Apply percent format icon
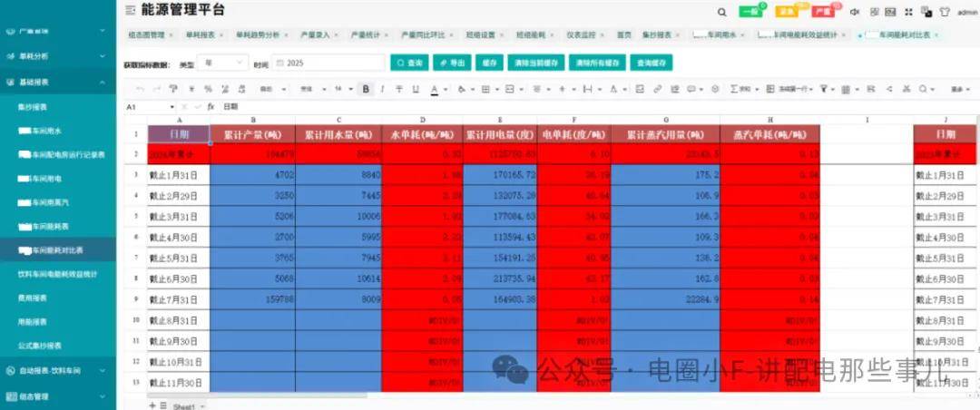The image size is (980, 410). point(208,90)
